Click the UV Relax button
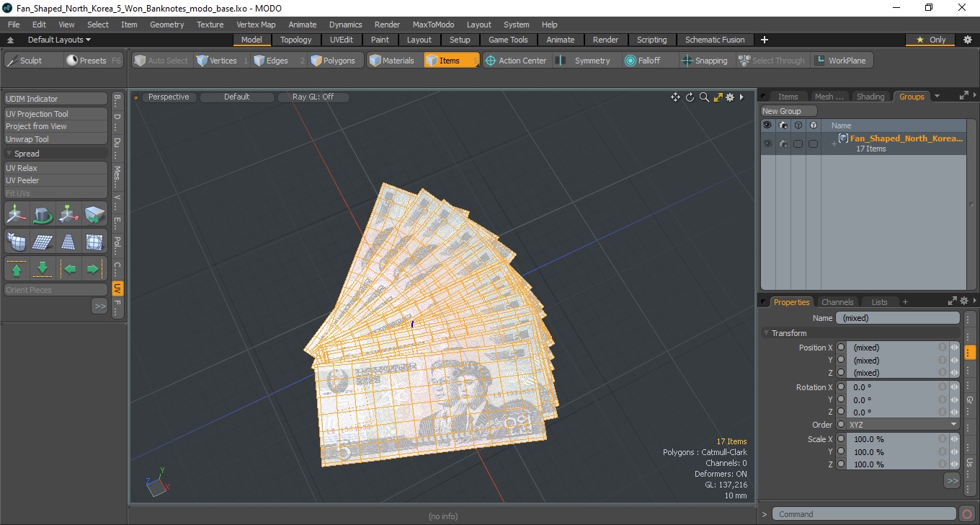 pyautogui.click(x=56, y=168)
